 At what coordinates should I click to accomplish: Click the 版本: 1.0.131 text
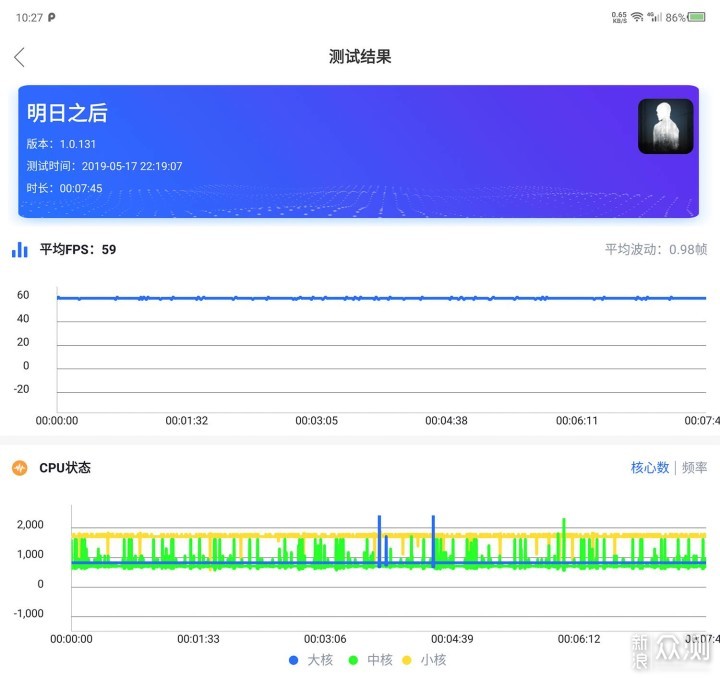[x=61, y=144]
